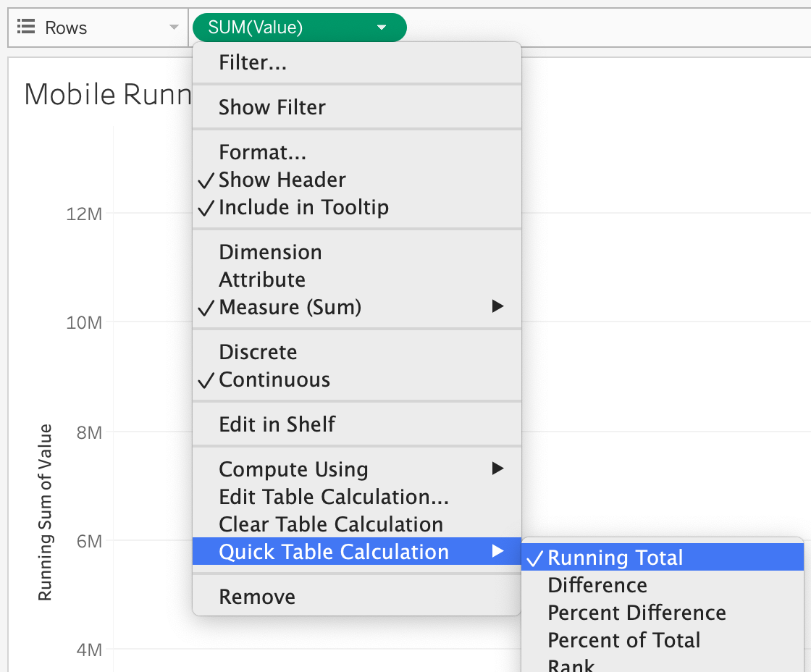The width and height of the screenshot is (811, 672).
Task: Click the 4M axis tick label
Action: coord(89,650)
